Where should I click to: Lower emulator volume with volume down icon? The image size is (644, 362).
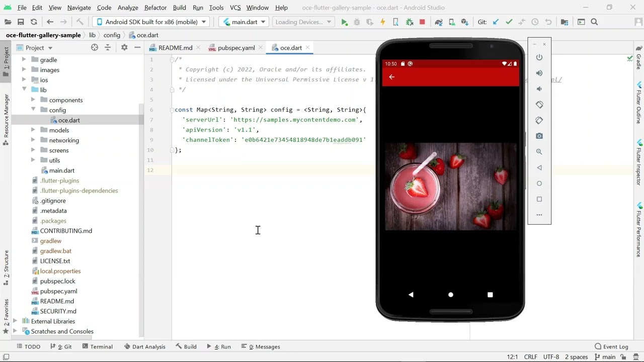[x=539, y=89]
